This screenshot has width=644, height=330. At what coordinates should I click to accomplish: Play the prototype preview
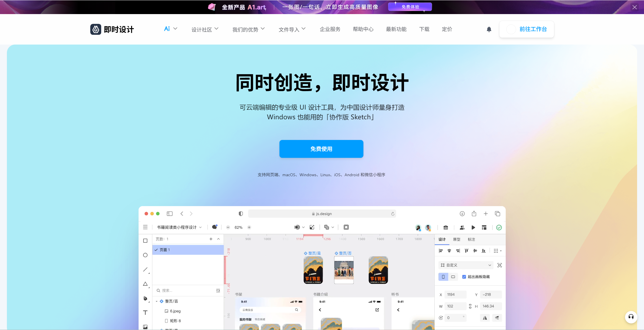(x=473, y=227)
